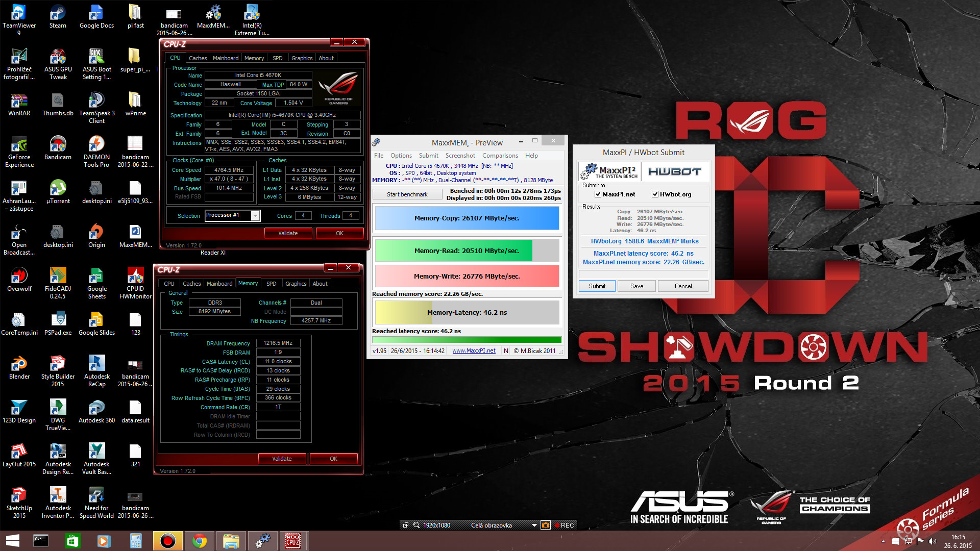Viewport: 980px width, 551px height.
Task: Open the Graphics tab in lower CPU-Z
Action: pyautogui.click(x=296, y=284)
